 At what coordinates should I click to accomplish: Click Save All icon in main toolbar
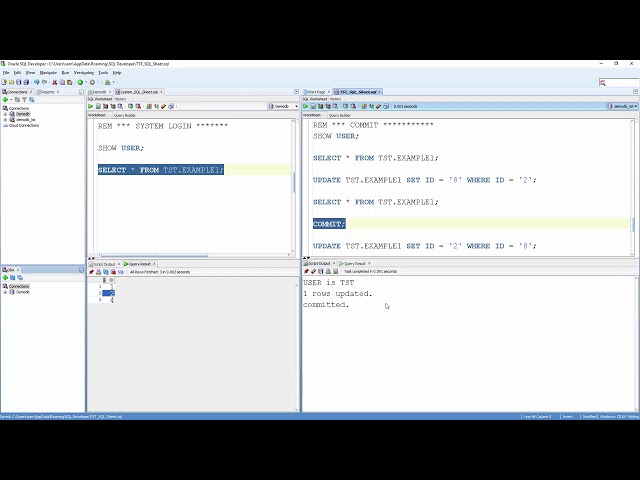click(x=26, y=82)
